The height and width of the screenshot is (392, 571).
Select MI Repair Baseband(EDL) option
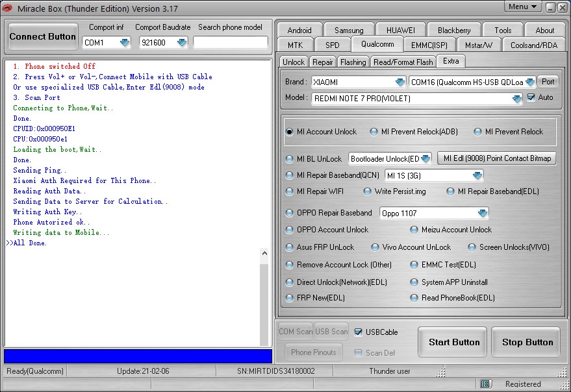(450, 191)
